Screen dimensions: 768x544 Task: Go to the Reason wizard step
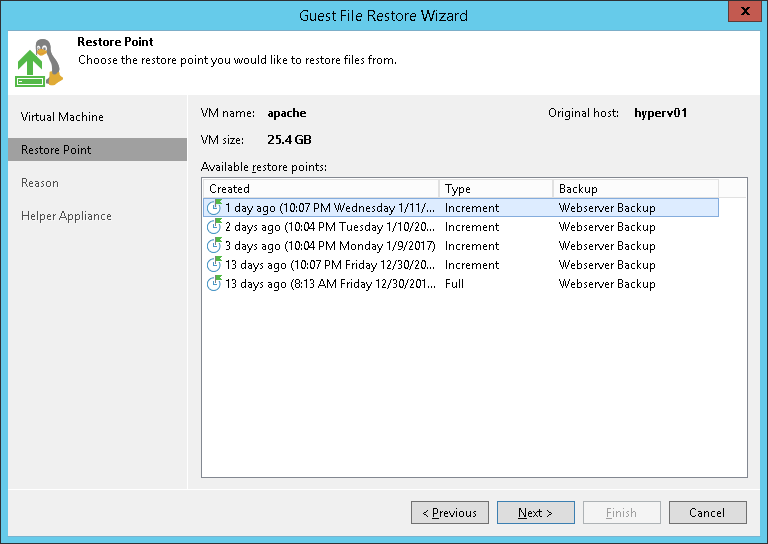click(x=40, y=183)
